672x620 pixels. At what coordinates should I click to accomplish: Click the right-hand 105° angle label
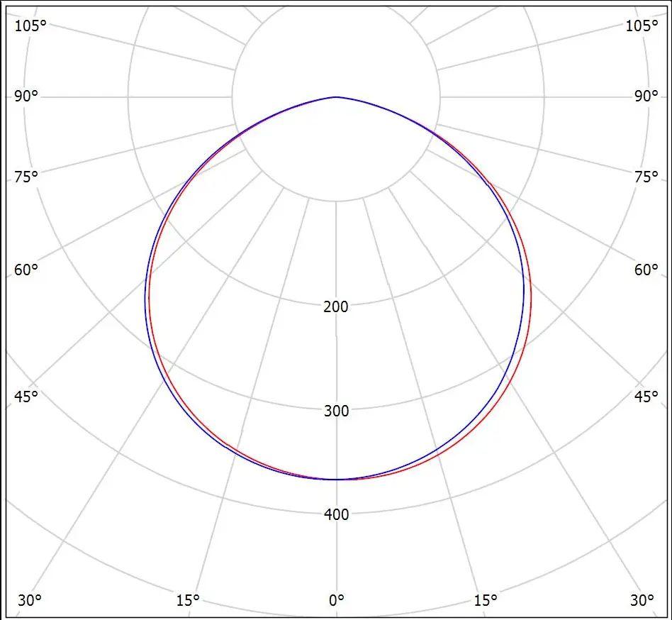click(642, 26)
